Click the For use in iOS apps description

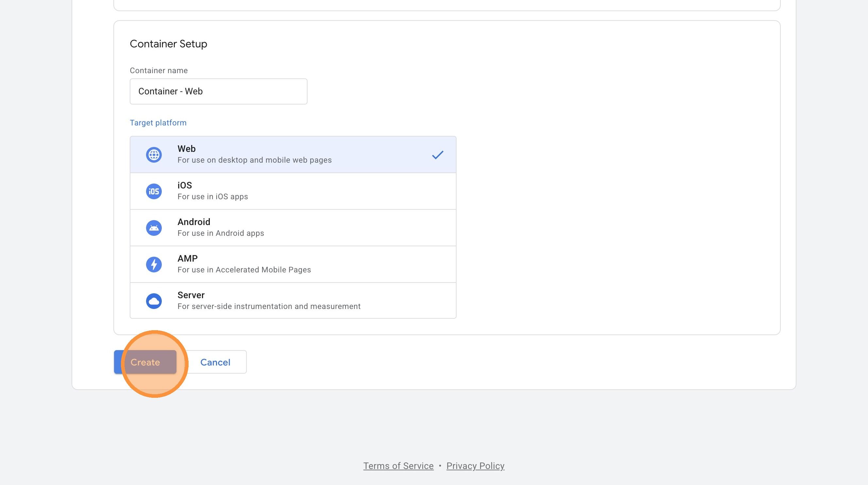point(212,196)
